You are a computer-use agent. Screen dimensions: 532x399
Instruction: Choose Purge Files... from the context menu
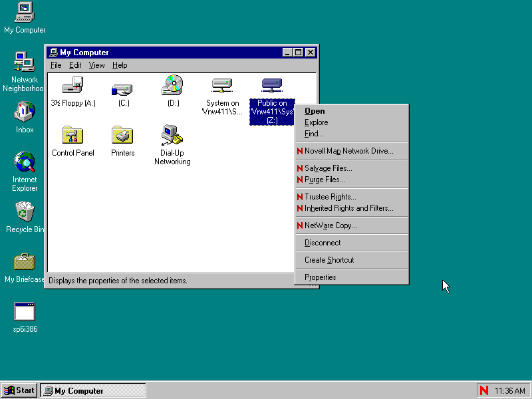tap(352, 180)
